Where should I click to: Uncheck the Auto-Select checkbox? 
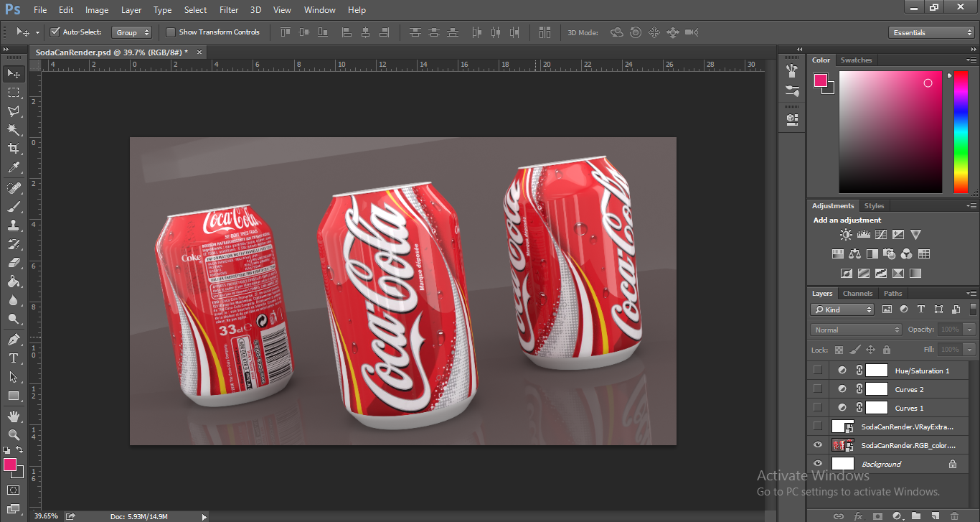[55, 32]
